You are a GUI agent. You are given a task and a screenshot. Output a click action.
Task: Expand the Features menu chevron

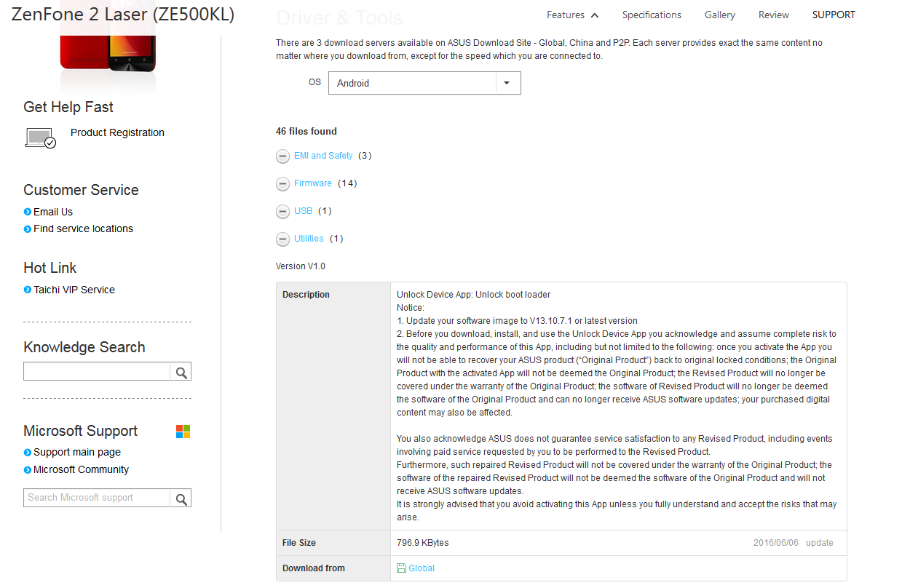pos(595,15)
